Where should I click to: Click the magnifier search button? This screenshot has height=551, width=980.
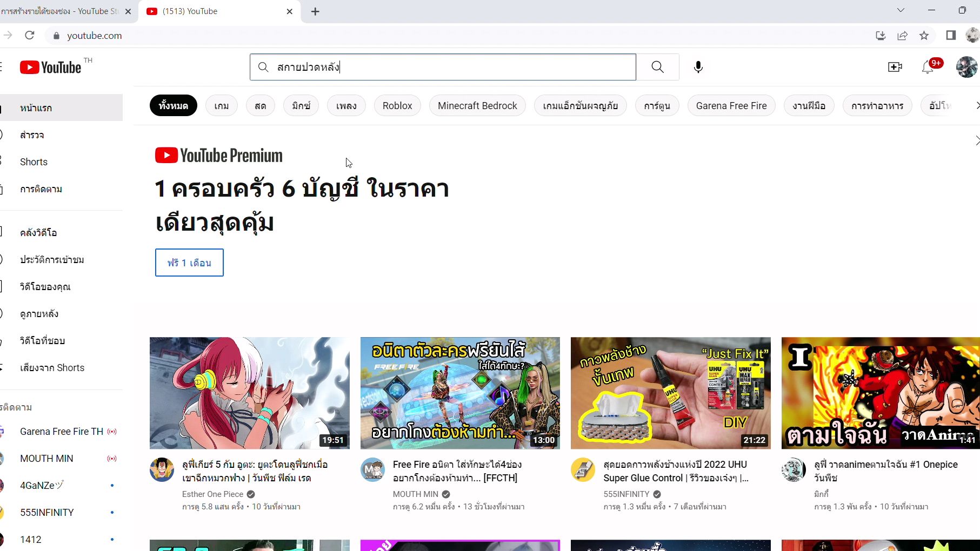point(657,67)
